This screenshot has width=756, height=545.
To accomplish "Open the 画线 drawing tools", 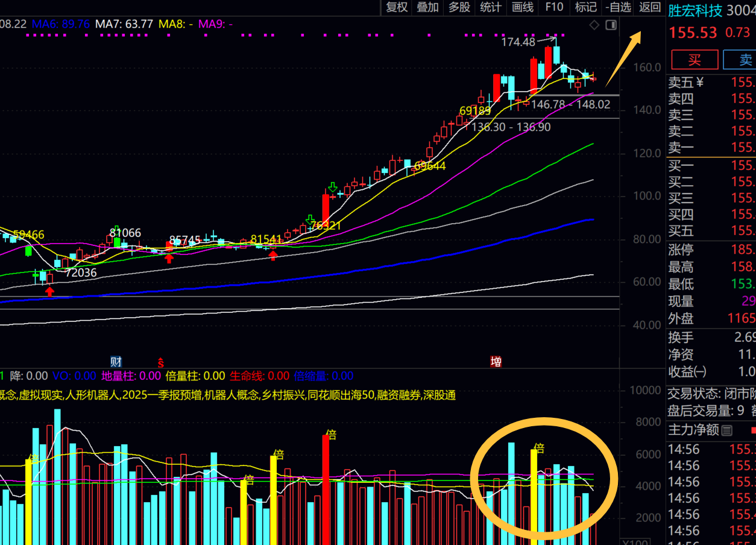I will pyautogui.click(x=523, y=7).
